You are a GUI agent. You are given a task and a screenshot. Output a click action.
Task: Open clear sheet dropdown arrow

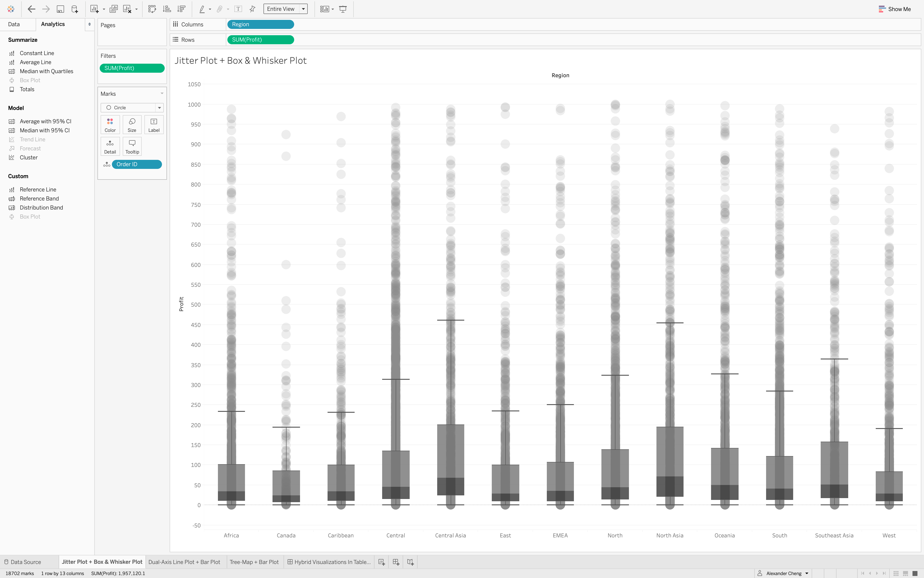tap(136, 9)
